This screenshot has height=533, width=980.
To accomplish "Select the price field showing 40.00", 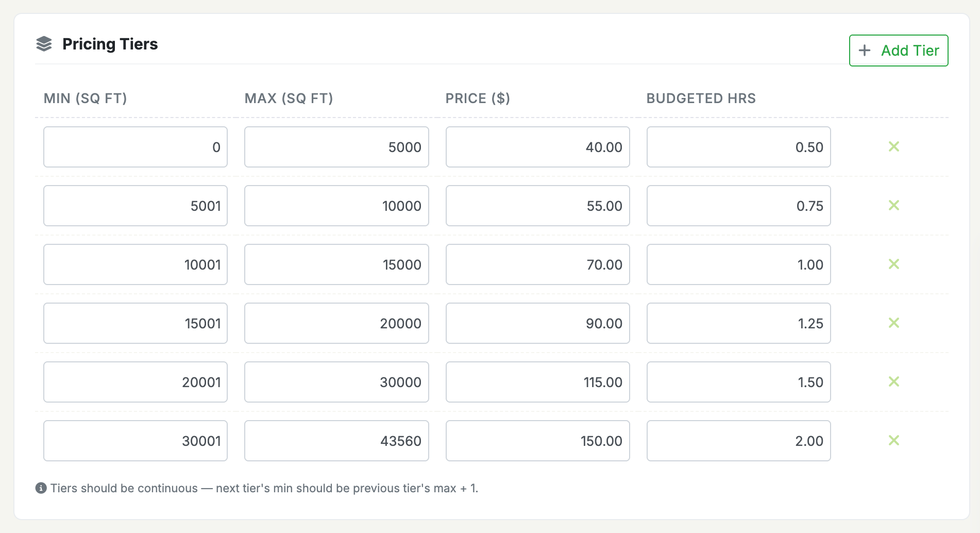I will pyautogui.click(x=537, y=147).
